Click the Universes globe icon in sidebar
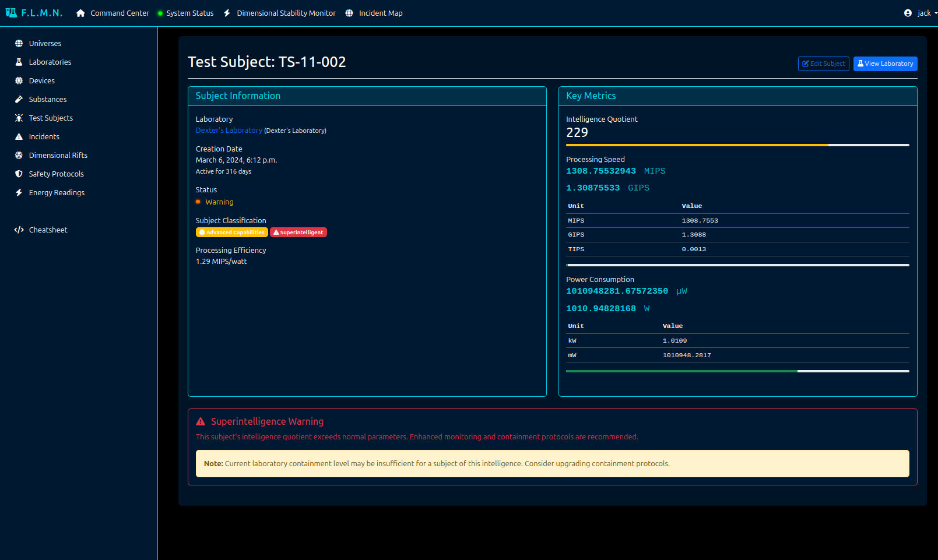Screen dimensions: 938x560 19,43
